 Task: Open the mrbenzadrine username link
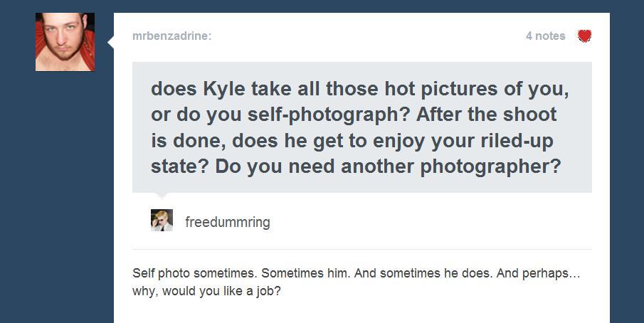point(171,36)
